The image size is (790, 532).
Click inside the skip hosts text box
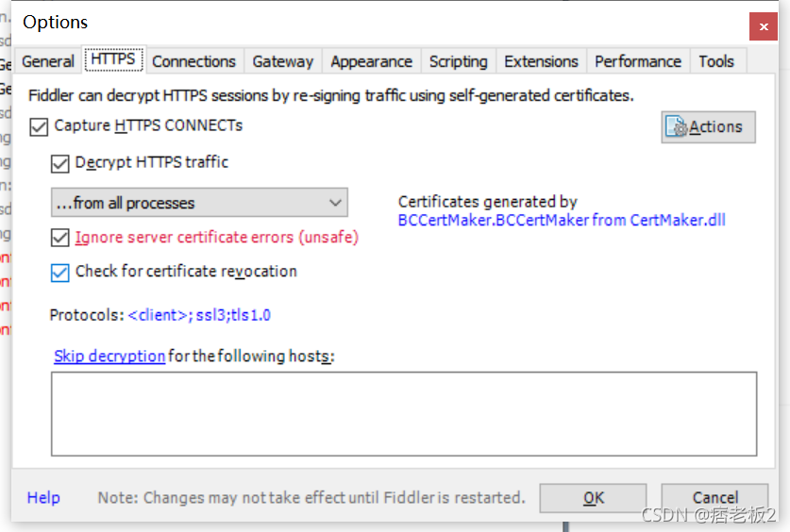pos(404,414)
